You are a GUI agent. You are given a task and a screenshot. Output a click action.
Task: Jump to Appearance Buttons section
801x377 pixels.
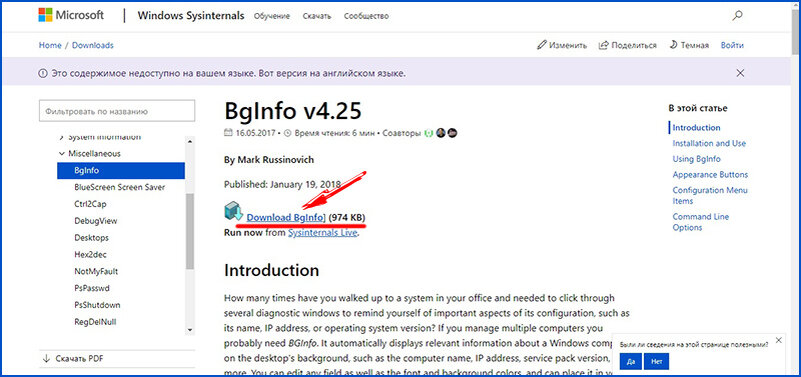click(710, 174)
